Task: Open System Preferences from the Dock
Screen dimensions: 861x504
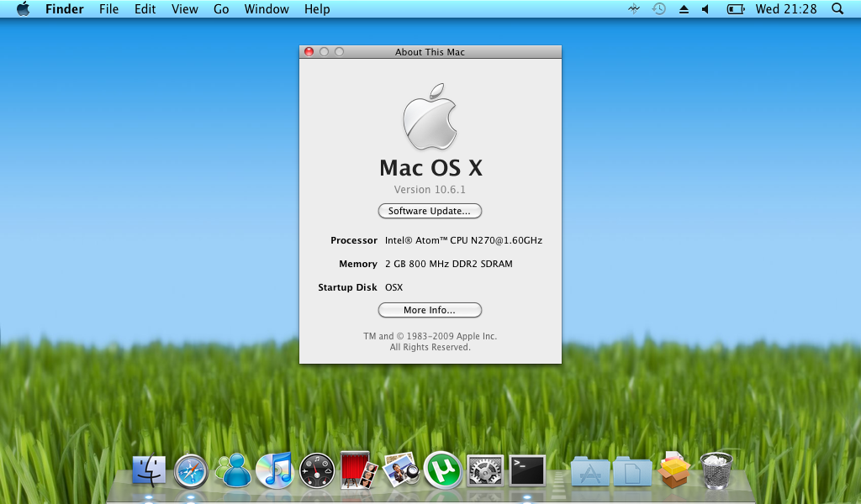Action: click(x=485, y=471)
